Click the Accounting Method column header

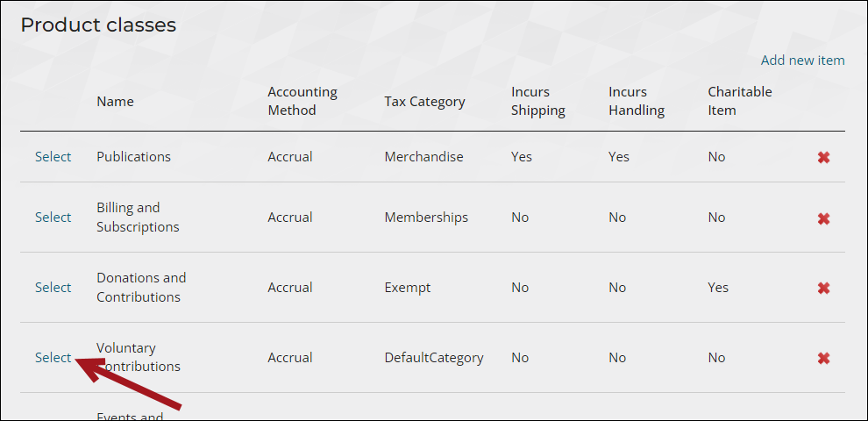point(302,101)
